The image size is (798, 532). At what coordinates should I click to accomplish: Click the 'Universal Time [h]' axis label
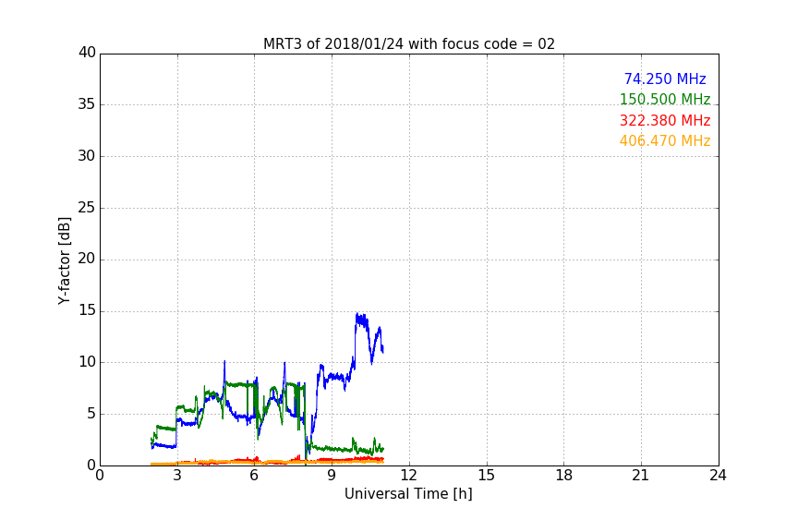pyautogui.click(x=408, y=494)
